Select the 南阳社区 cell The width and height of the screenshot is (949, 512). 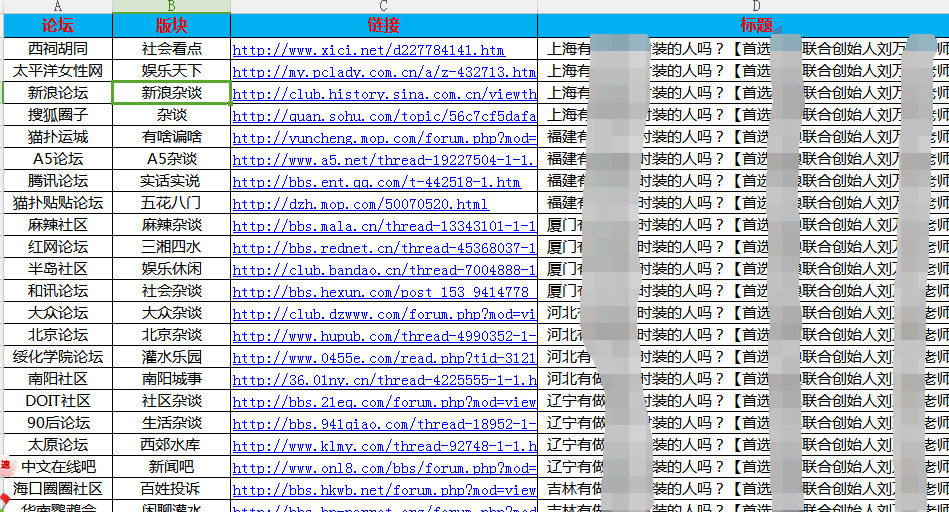click(x=57, y=379)
